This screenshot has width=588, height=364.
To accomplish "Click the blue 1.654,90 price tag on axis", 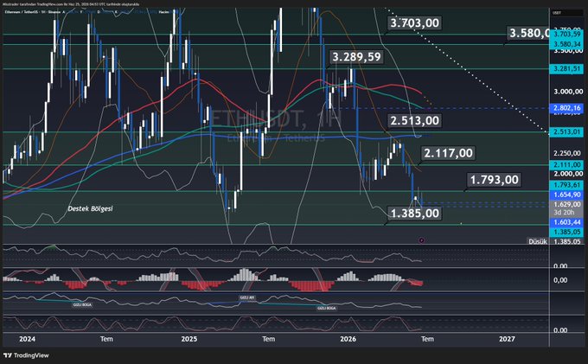I will point(566,195).
